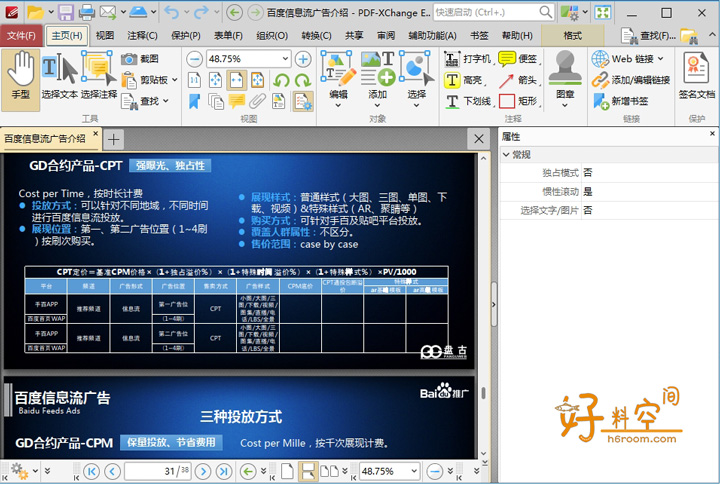Go to the next page
720x484 pixels.
click(202, 471)
